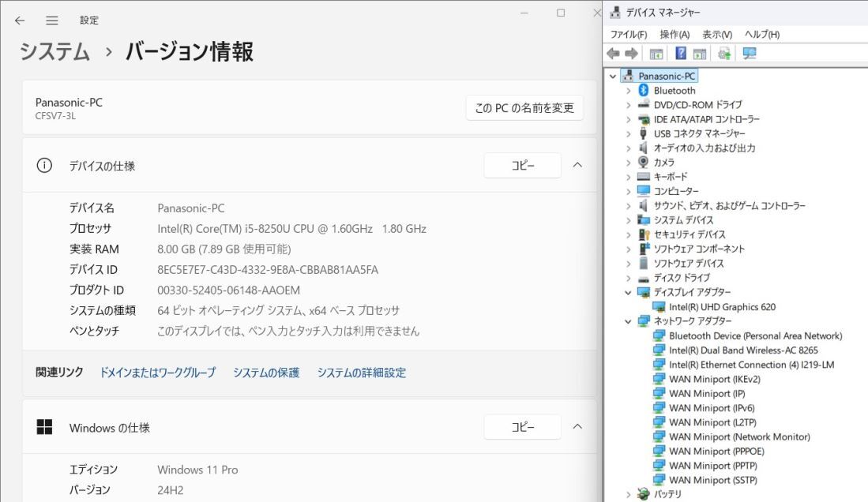Image resolution: width=868 pixels, height=502 pixels.
Task: Select WAN Miniport (Network Monitor) adapter
Action: 739,436
